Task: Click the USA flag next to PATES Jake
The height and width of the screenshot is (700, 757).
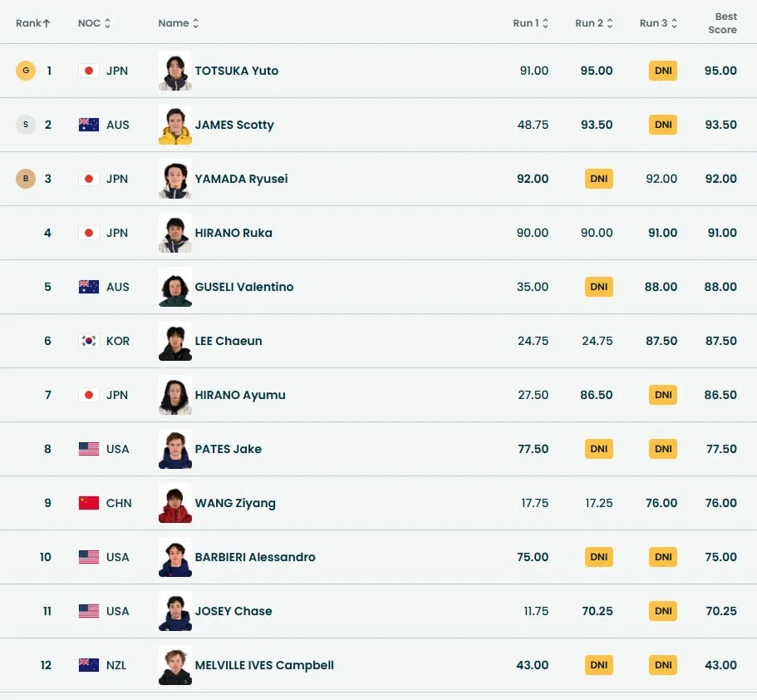Action: tap(89, 449)
